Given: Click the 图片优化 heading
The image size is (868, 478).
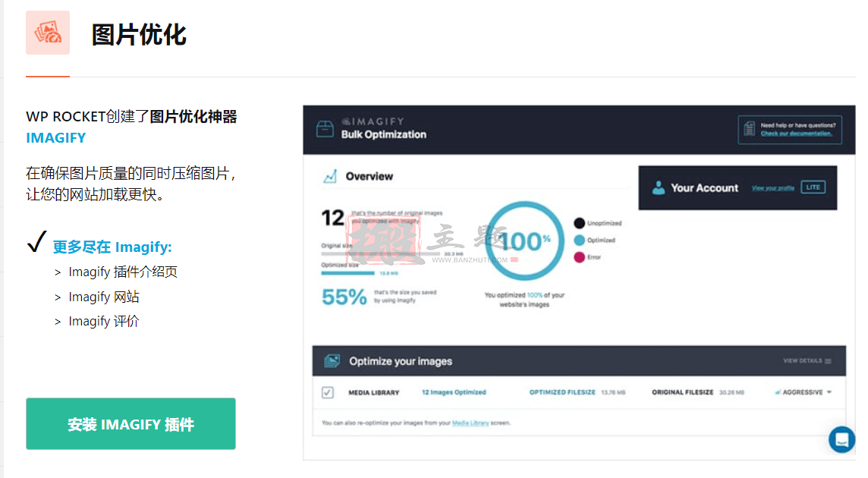Looking at the screenshot, I should pyautogui.click(x=139, y=35).
